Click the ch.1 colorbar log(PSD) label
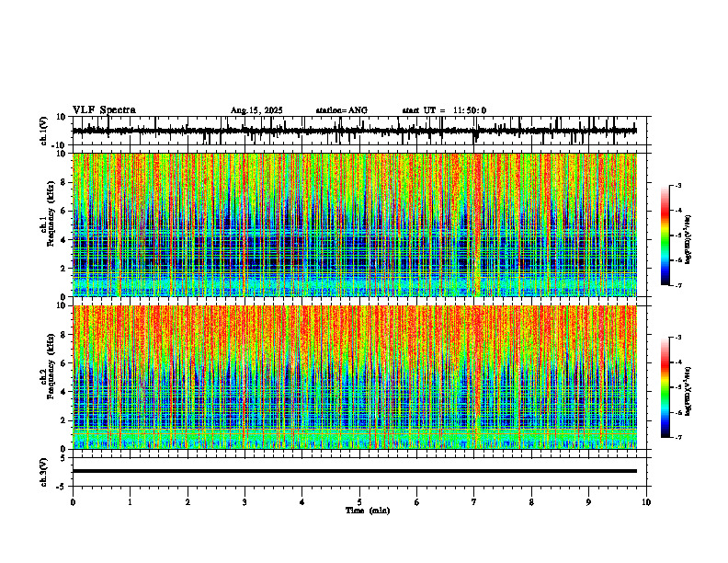 coord(688,239)
